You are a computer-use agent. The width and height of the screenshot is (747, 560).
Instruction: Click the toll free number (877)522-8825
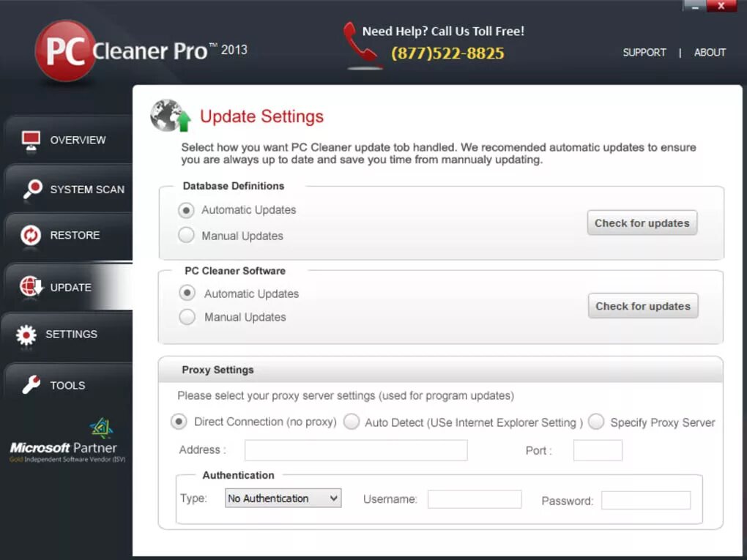click(447, 53)
